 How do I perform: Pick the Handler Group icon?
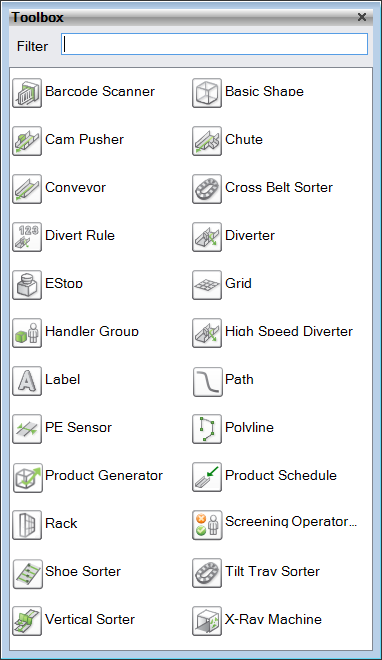pyautogui.click(x=27, y=333)
